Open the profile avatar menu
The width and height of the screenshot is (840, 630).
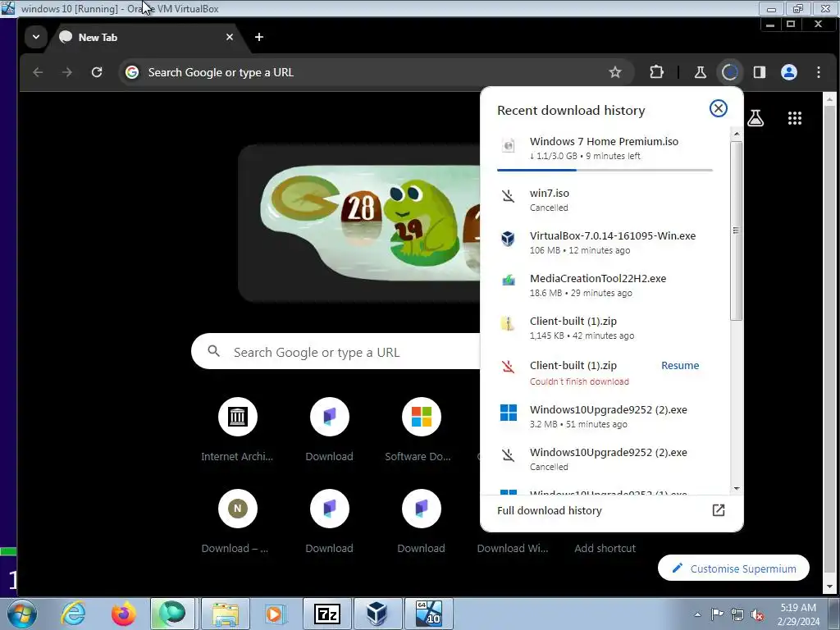click(788, 72)
